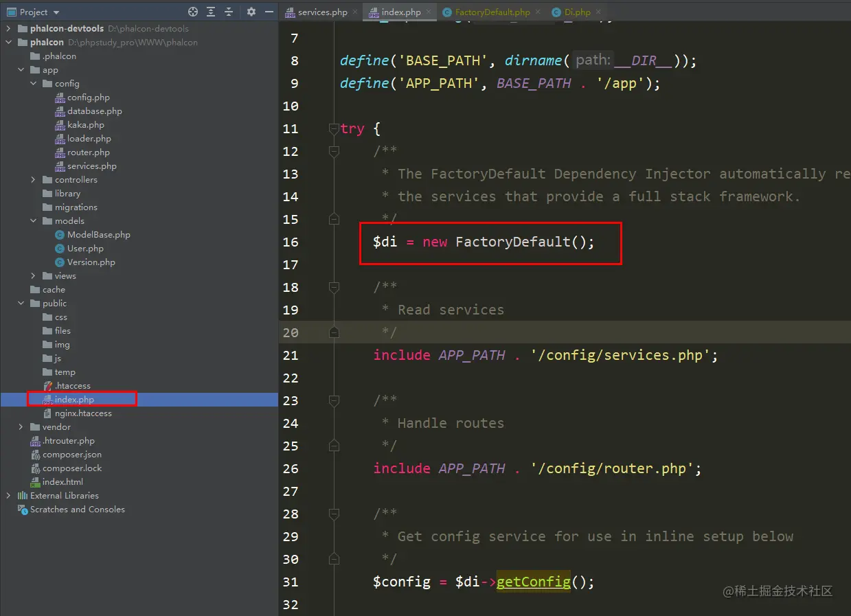Viewport: 851px width, 616px height.
Task: Click line number 20 in gutter
Action: pyautogui.click(x=291, y=332)
